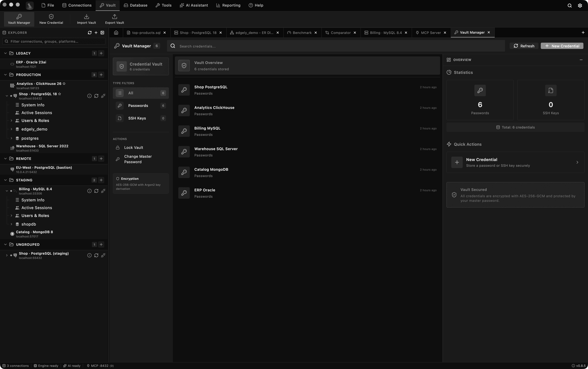Click the Import Vault icon
Viewport: 588px width, 369px height.
87,17
